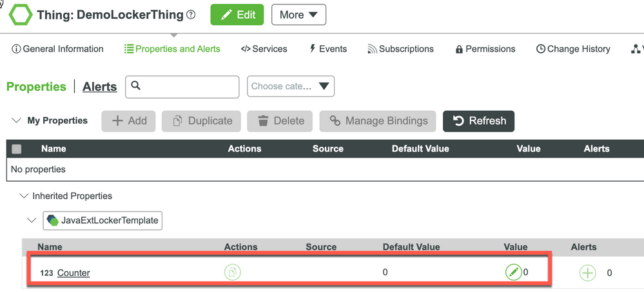This screenshot has width=644, height=292.
Task: Click the pencil icon to set Counter value
Action: 513,272
